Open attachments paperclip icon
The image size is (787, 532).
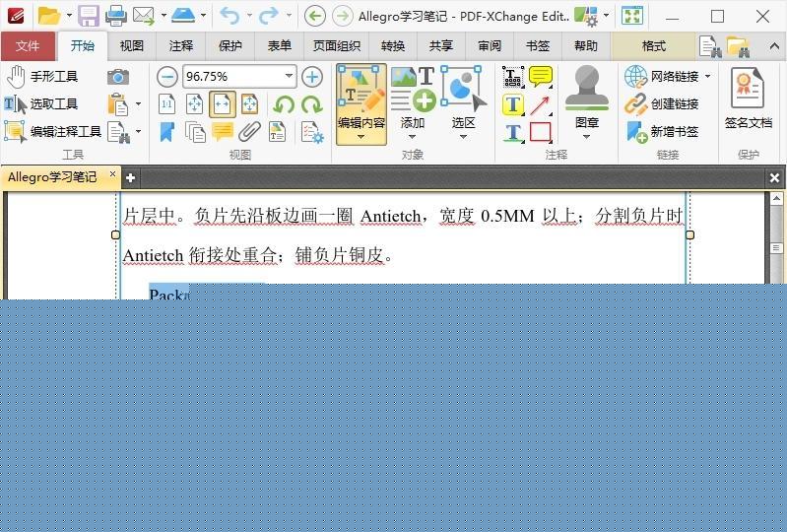pyautogui.click(x=249, y=132)
